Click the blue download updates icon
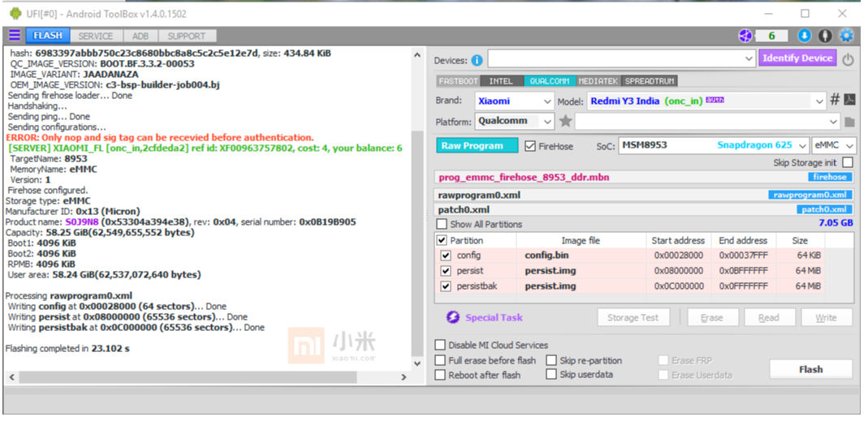The height and width of the screenshot is (421, 868). (x=804, y=36)
